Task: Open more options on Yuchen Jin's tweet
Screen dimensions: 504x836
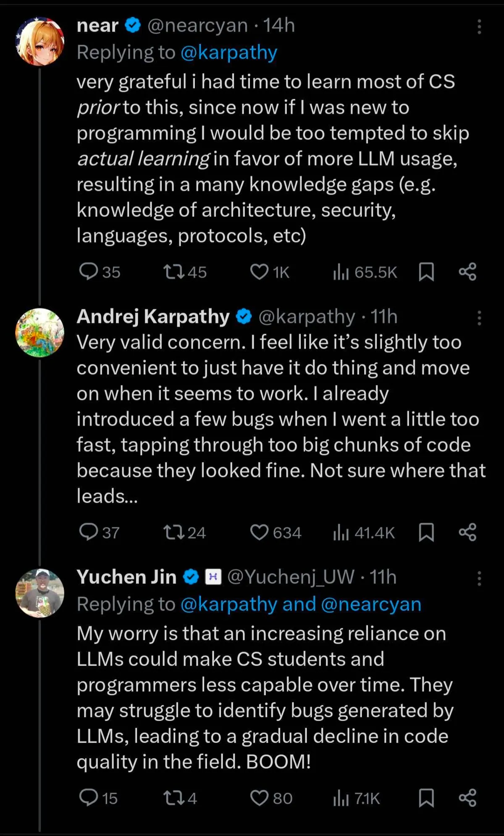Action: tap(479, 578)
